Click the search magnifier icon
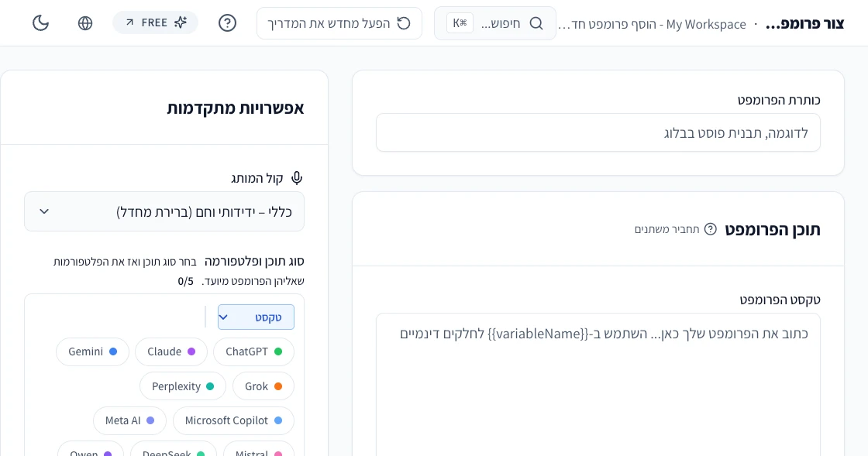This screenshot has height=456, width=868. coord(536,23)
